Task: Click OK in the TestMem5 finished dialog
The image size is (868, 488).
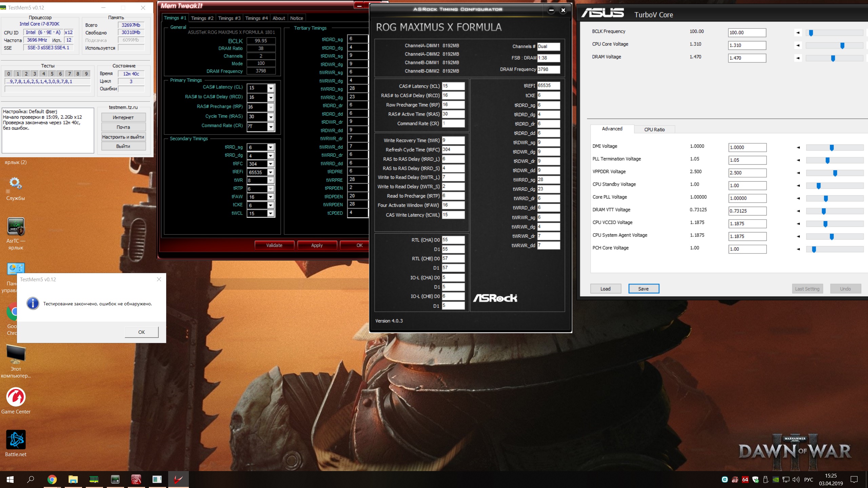Action: point(141,332)
